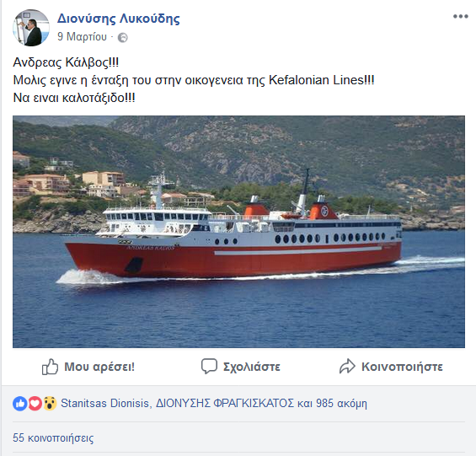
Task: Click the thumbs-up Like icon
Action: tap(50, 367)
